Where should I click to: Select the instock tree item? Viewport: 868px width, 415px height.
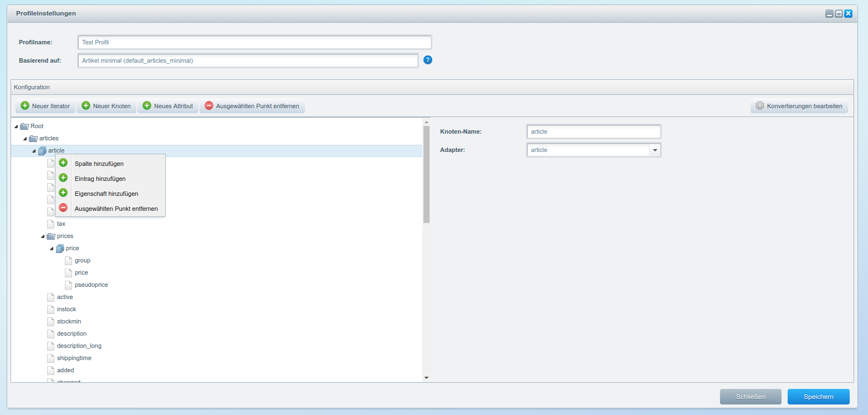[67, 309]
